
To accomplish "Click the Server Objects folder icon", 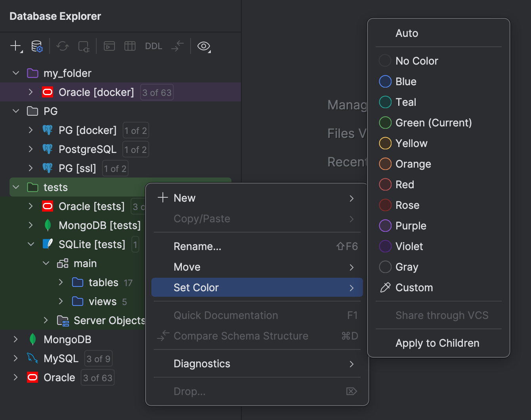I will (x=63, y=321).
